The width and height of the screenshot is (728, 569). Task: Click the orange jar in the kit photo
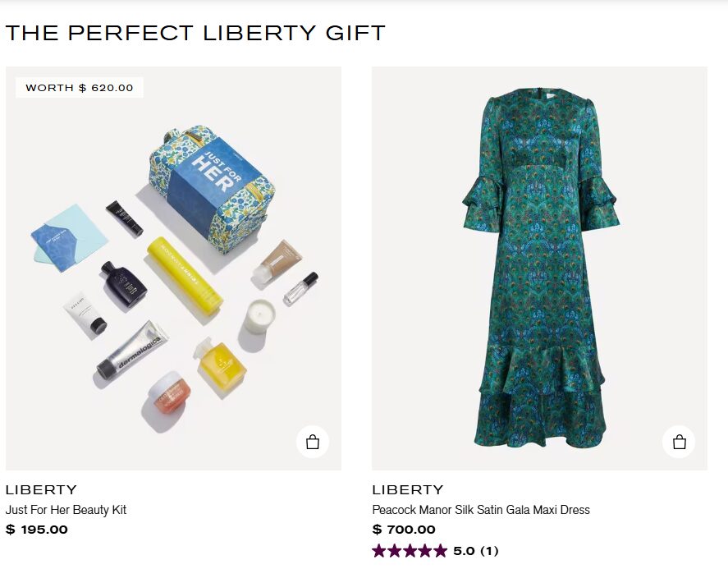pos(167,395)
